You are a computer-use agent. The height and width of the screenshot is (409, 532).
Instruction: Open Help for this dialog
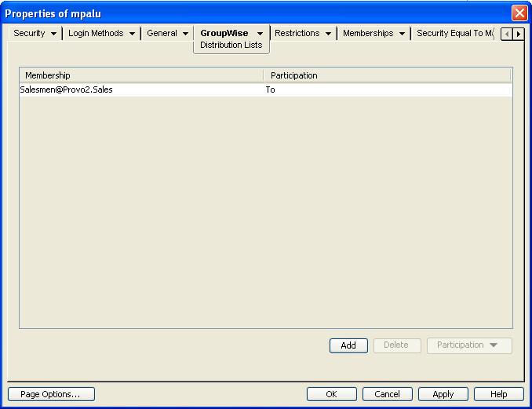[x=499, y=394]
